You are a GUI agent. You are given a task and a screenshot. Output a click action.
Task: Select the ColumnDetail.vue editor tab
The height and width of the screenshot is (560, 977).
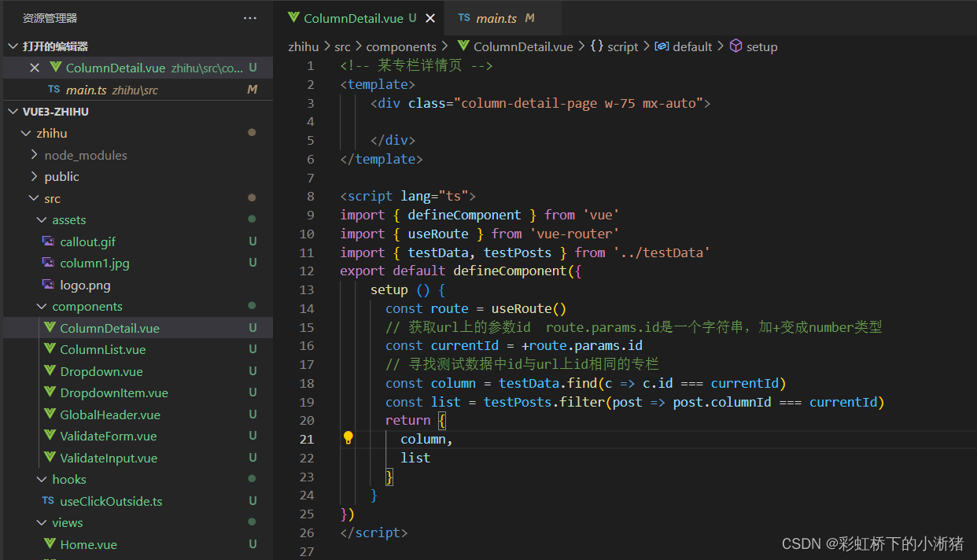tap(359, 18)
